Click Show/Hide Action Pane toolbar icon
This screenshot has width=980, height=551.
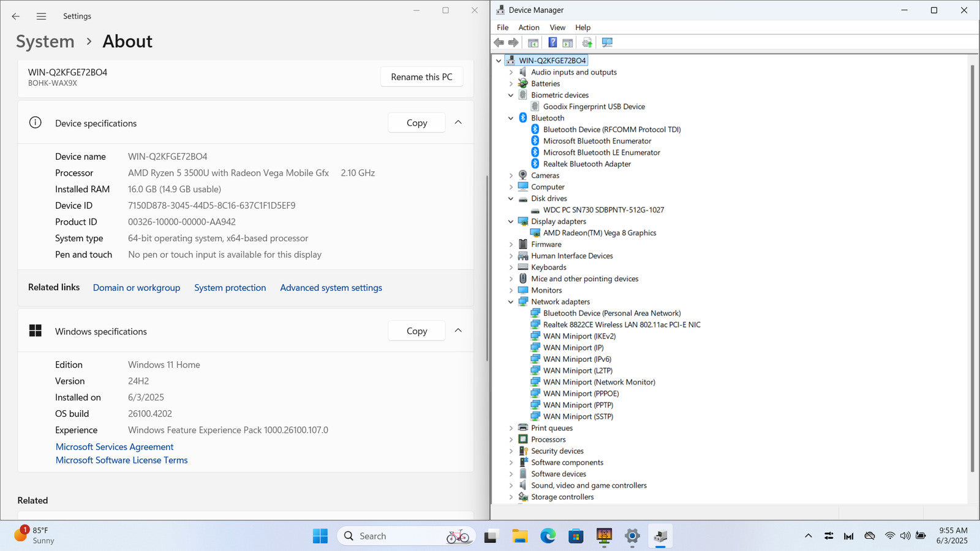point(568,42)
